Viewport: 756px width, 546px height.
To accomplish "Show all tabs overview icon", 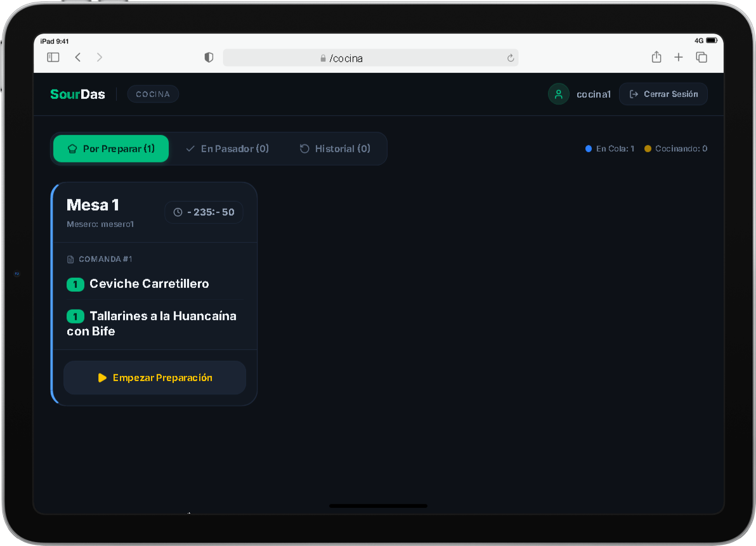I will [x=701, y=57].
